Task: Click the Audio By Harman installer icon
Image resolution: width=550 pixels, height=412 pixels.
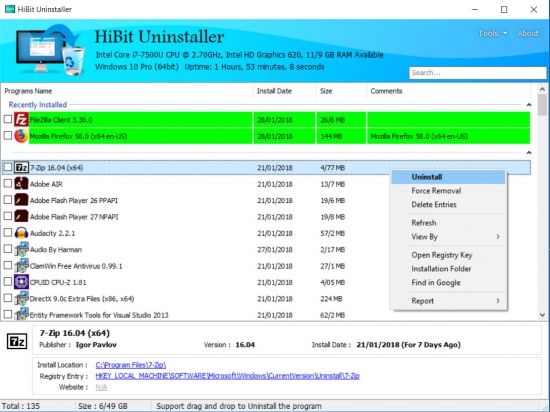Action: click(x=21, y=249)
